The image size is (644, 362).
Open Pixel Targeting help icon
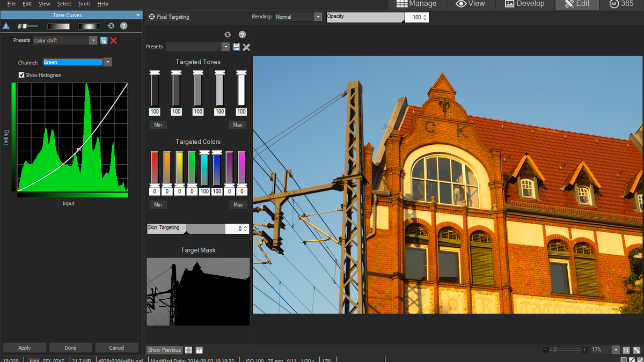(242, 34)
